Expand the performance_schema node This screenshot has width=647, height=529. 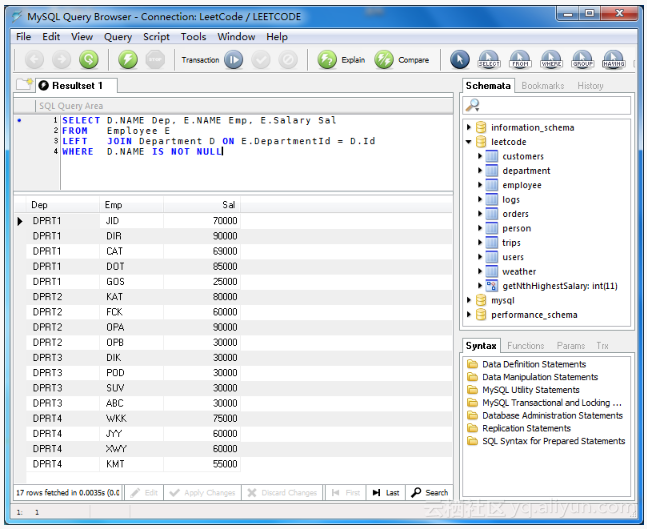click(x=469, y=314)
